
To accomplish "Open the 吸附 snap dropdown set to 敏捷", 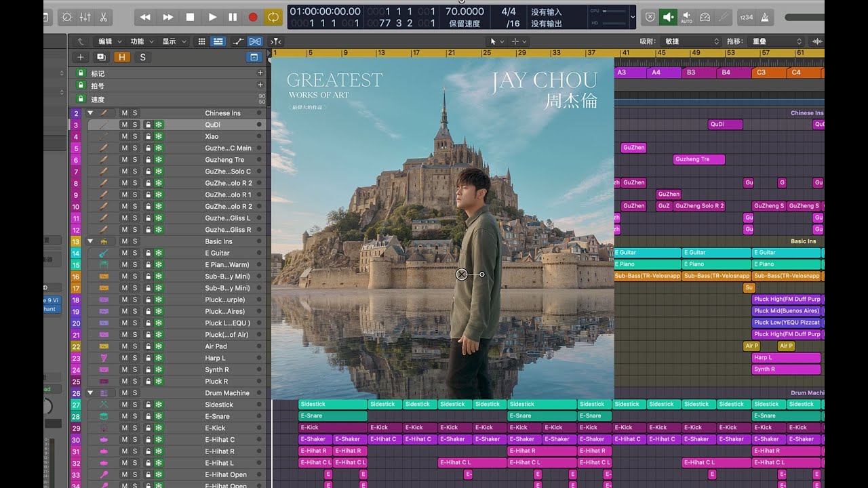I will (x=691, y=41).
